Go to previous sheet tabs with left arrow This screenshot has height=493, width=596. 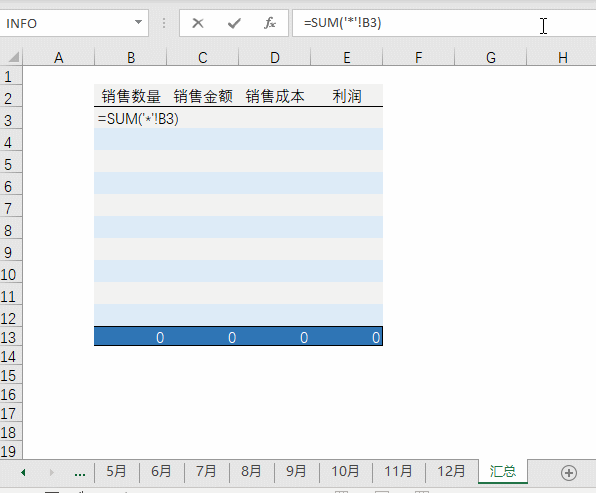click(x=24, y=472)
